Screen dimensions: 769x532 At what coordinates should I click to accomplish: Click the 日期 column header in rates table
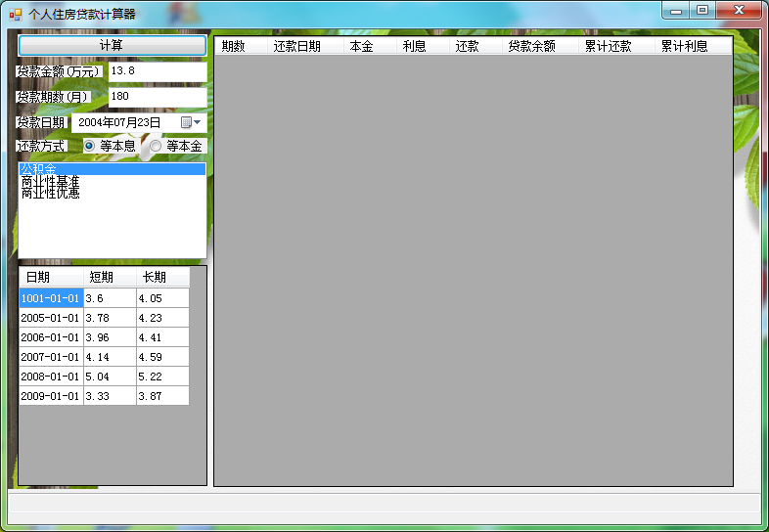pos(52,278)
